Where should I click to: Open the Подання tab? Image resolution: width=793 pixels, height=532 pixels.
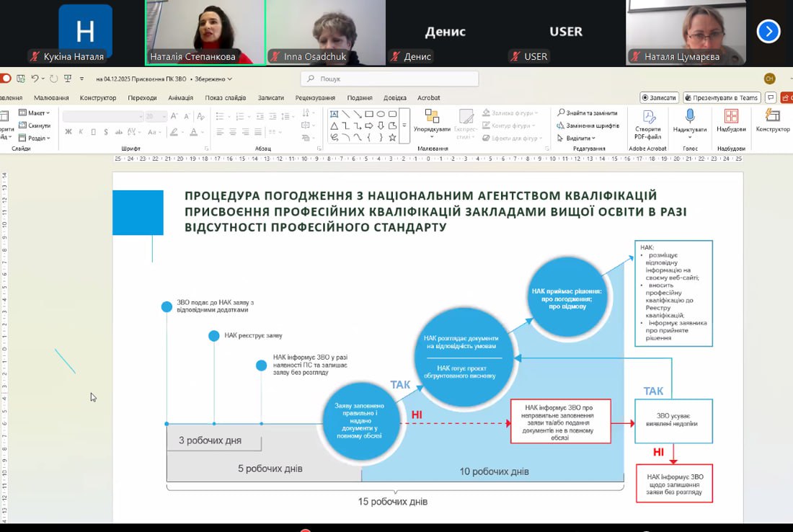[x=360, y=97]
